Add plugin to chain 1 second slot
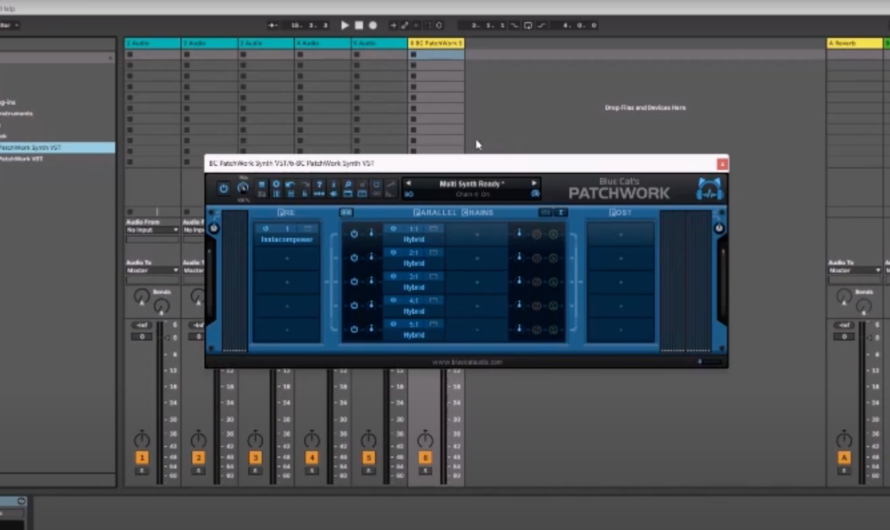 click(x=477, y=234)
